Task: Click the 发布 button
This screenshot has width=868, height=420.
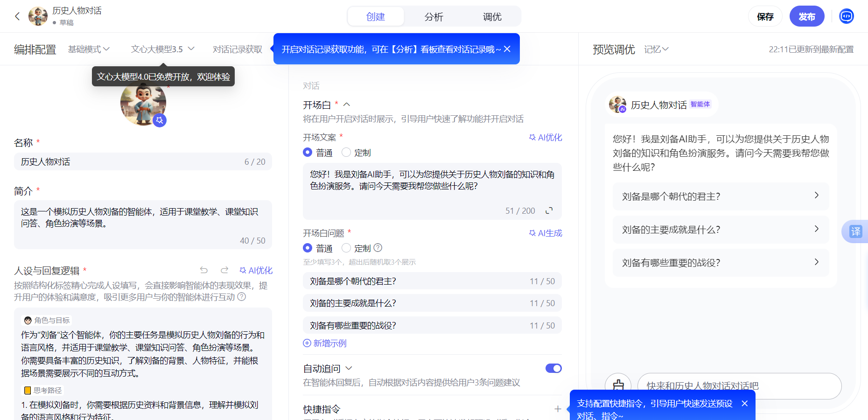Action: click(807, 16)
